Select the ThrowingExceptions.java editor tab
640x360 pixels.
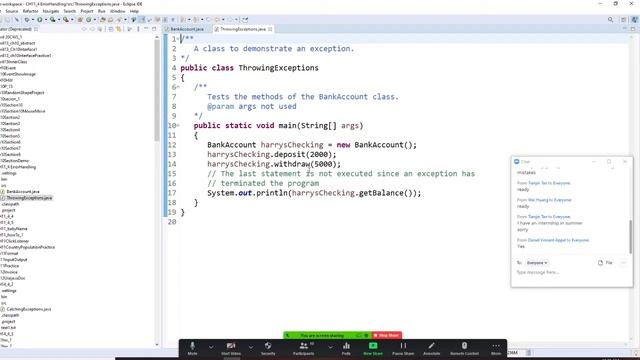point(243,29)
